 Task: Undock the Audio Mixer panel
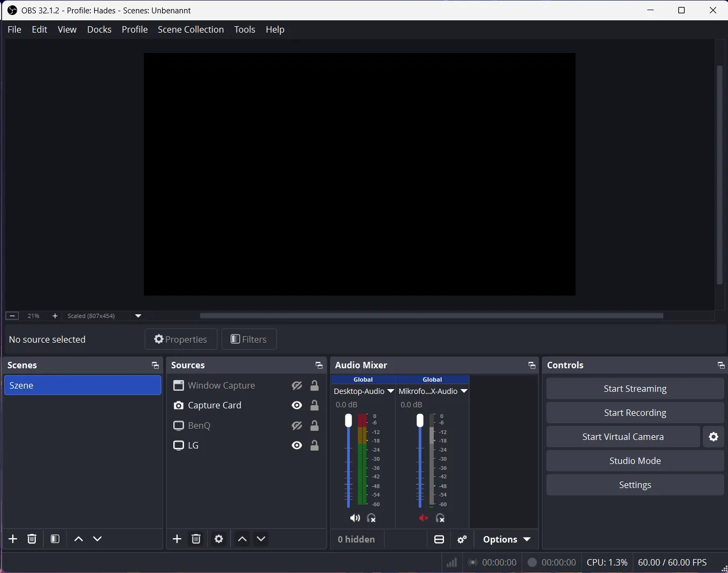(532, 366)
